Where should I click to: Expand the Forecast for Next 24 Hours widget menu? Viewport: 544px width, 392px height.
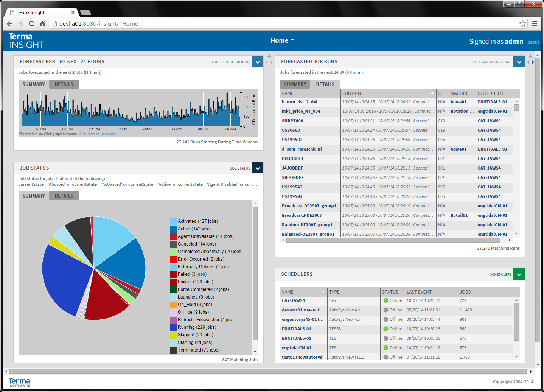point(258,62)
